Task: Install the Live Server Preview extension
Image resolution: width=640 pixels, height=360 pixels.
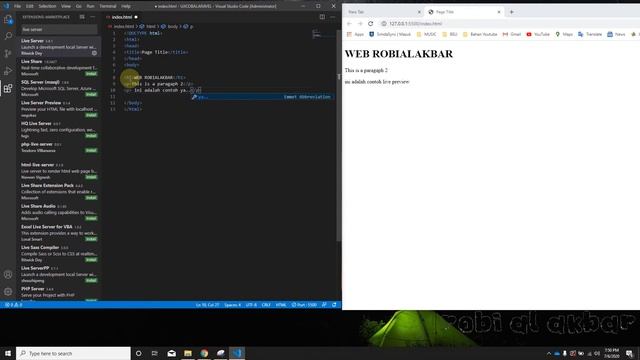Action: tap(91, 115)
